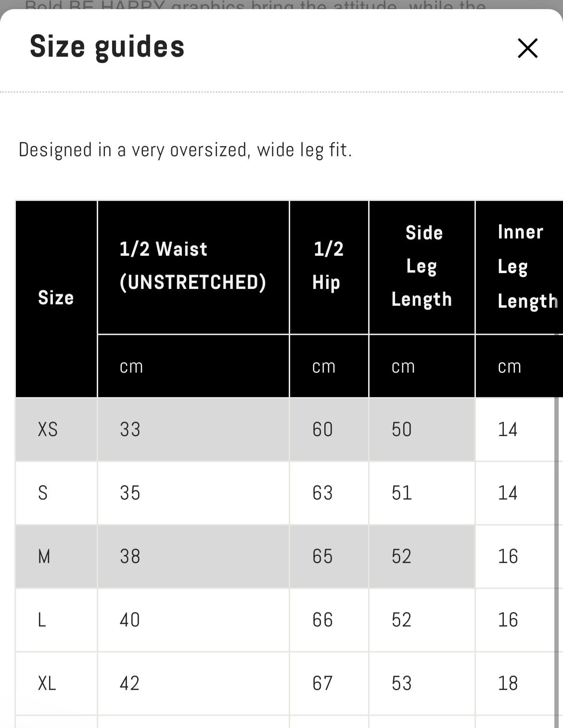Image resolution: width=563 pixels, height=728 pixels.
Task: Click the M size row label
Action: [x=44, y=556]
